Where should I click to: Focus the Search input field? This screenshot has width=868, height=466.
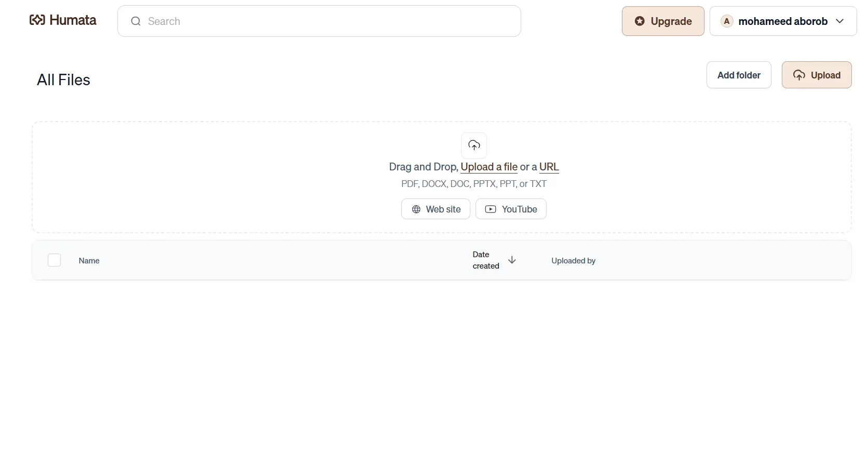click(x=327, y=21)
